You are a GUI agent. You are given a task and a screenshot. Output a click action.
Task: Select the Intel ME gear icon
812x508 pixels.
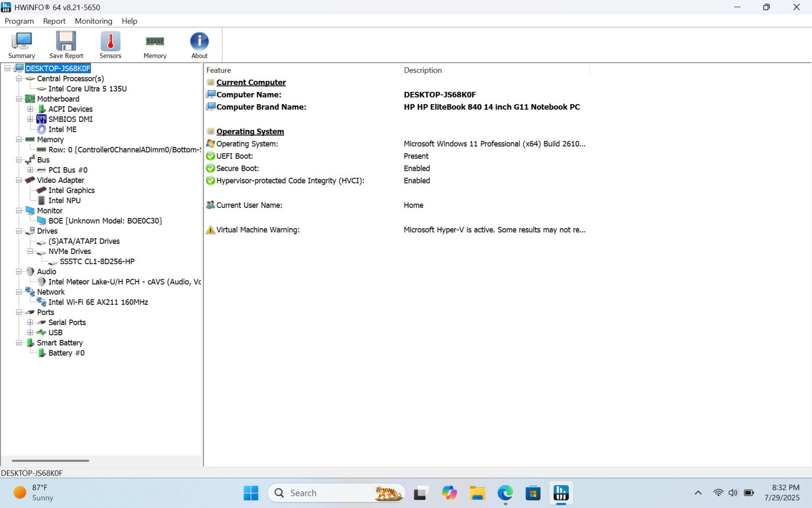[x=42, y=130]
